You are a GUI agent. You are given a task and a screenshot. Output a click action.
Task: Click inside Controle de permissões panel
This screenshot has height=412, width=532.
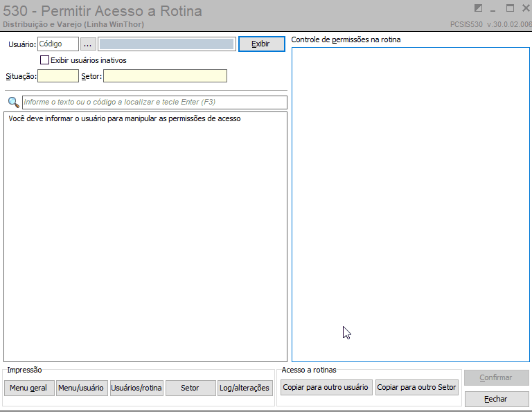[x=411, y=204]
